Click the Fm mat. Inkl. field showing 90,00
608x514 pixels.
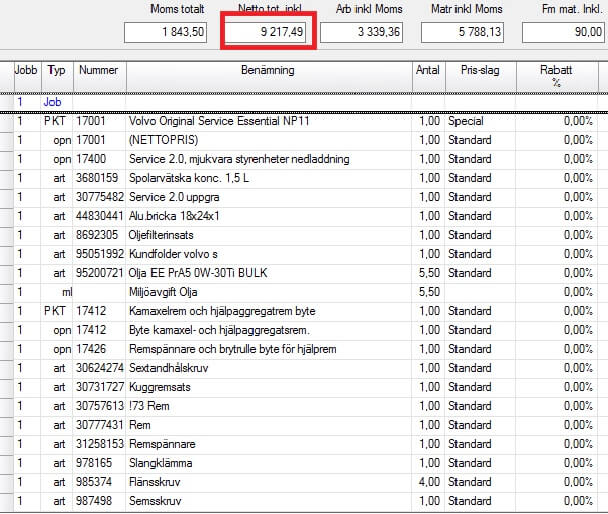tap(564, 32)
